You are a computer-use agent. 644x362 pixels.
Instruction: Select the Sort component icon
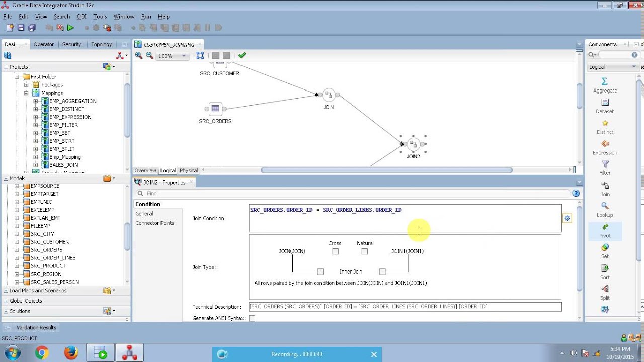[x=605, y=268]
